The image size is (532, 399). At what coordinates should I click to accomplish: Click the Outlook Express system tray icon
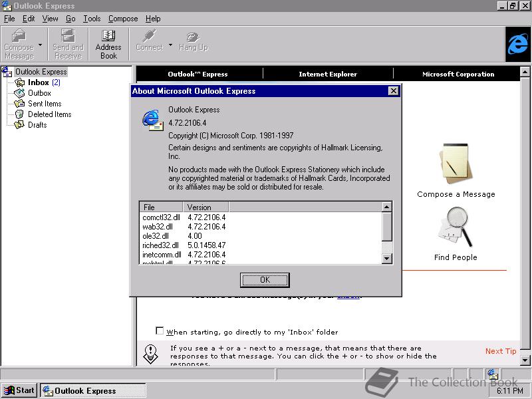coord(493,374)
